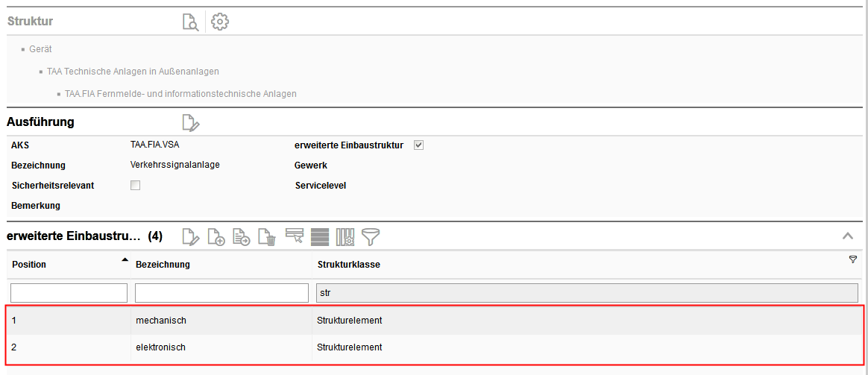
Task: Open the TAA.FIA Fernmelde- und informationstechnische Anlagen node
Action: click(180, 94)
